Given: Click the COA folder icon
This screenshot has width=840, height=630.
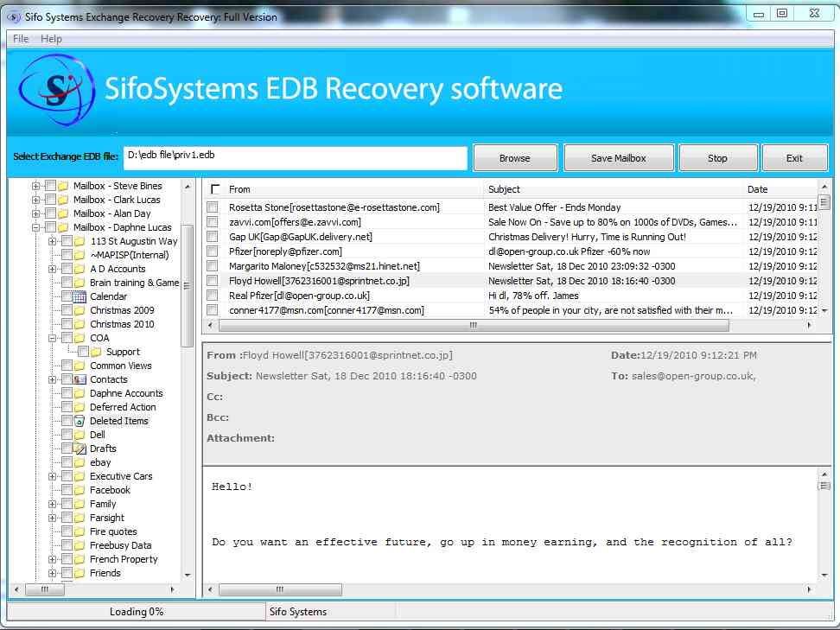Looking at the screenshot, I should 80,338.
